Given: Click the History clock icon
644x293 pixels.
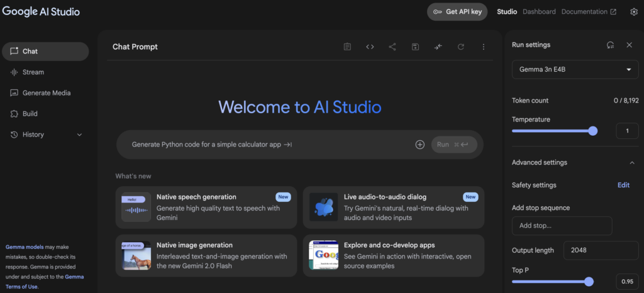Looking at the screenshot, I should click(x=14, y=135).
